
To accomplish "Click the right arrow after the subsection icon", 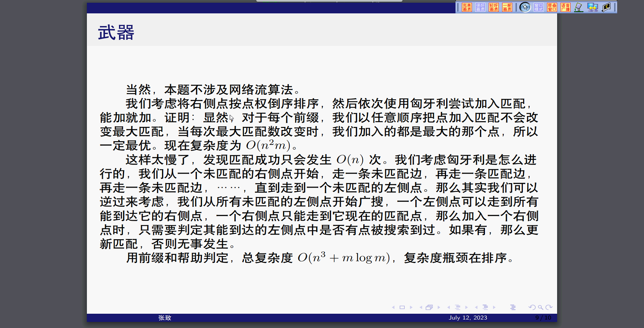I will click(x=466, y=307).
